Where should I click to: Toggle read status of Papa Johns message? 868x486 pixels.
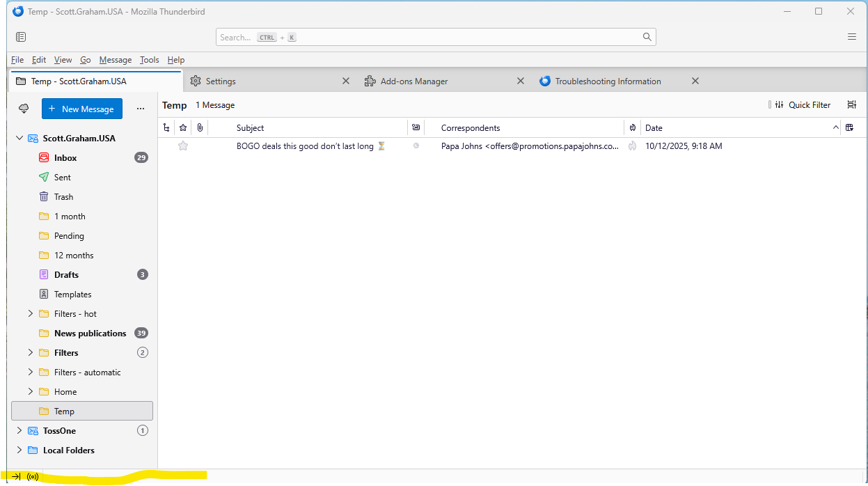coord(416,146)
